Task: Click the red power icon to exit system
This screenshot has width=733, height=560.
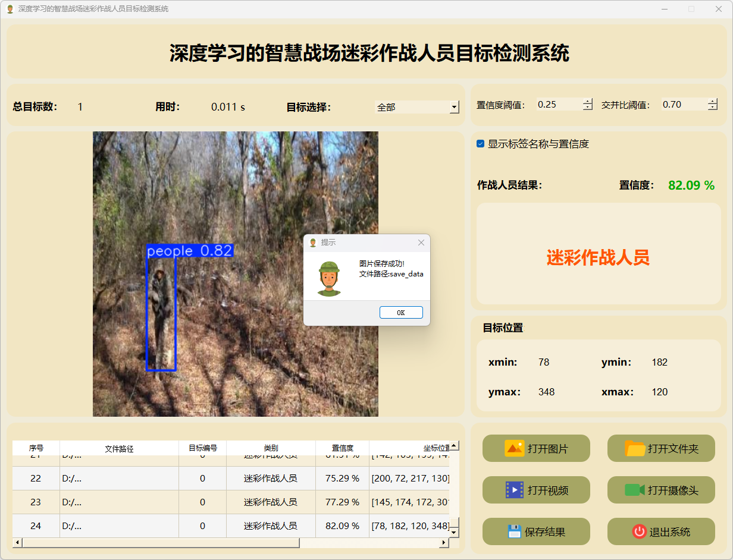Action: coord(639,531)
